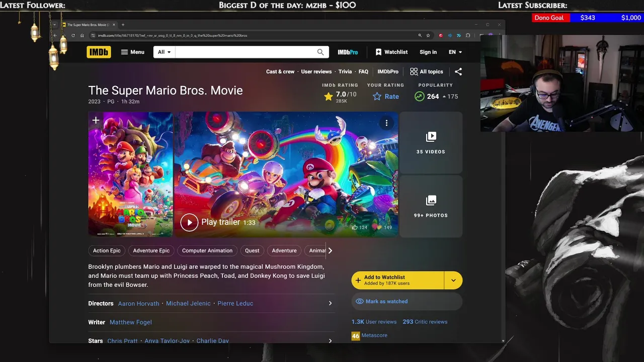Viewport: 644px width, 362px height.
Task: Click the page scrollbar down arrow
Action: coord(503,341)
